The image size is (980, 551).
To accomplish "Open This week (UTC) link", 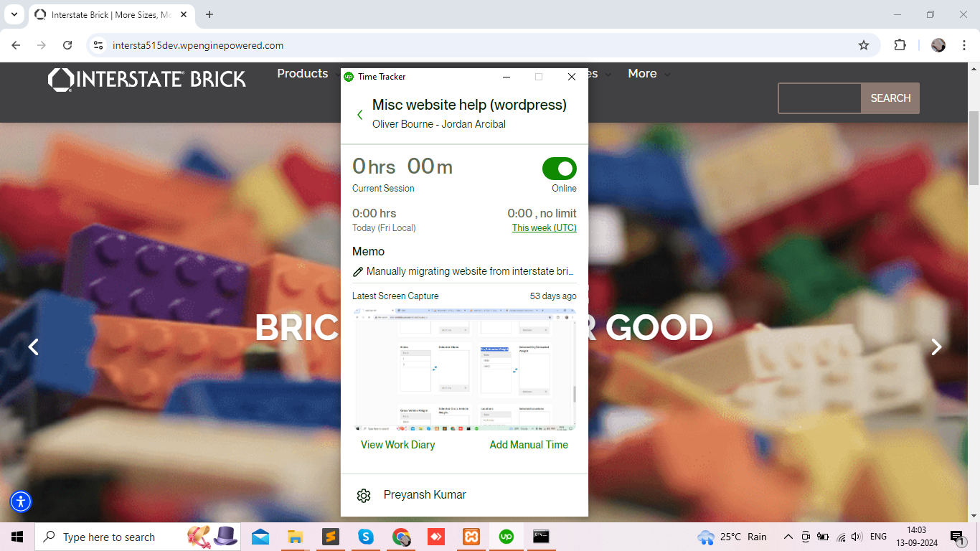I will tap(544, 228).
